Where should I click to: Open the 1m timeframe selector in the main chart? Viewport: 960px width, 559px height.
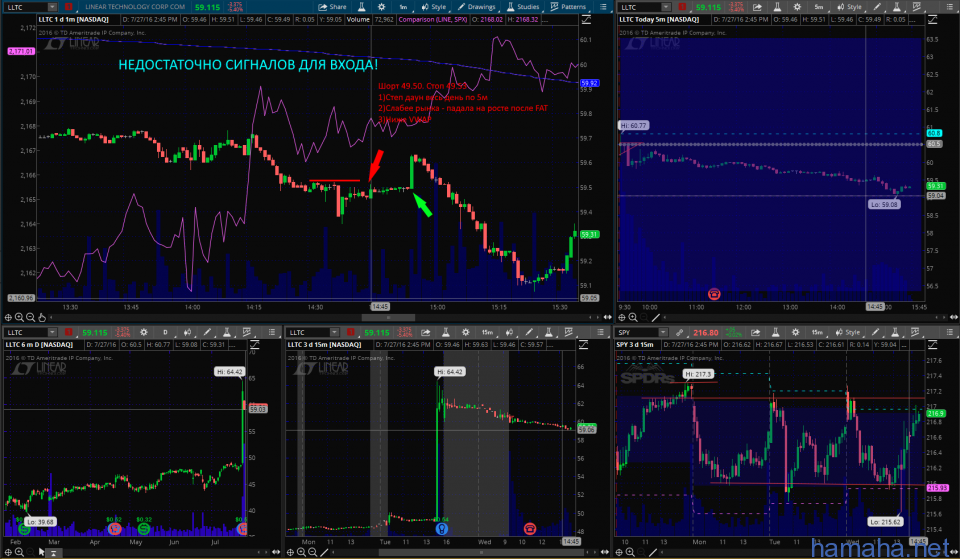point(403,7)
